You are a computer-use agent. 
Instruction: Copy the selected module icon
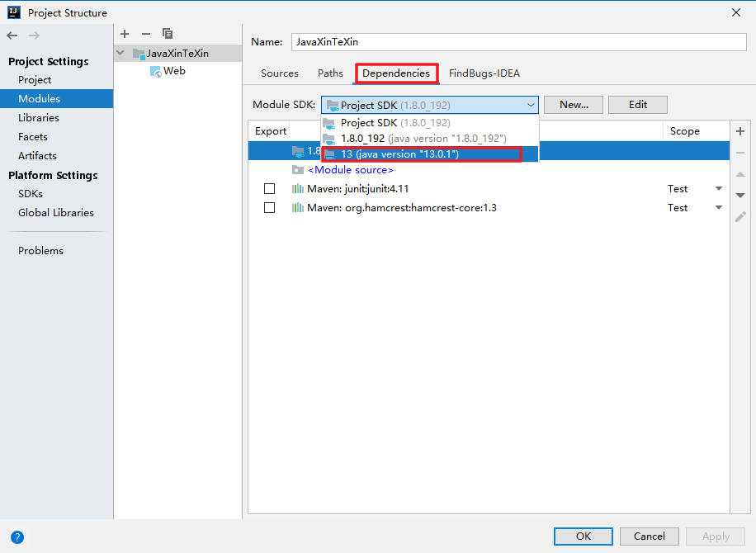pos(168,34)
